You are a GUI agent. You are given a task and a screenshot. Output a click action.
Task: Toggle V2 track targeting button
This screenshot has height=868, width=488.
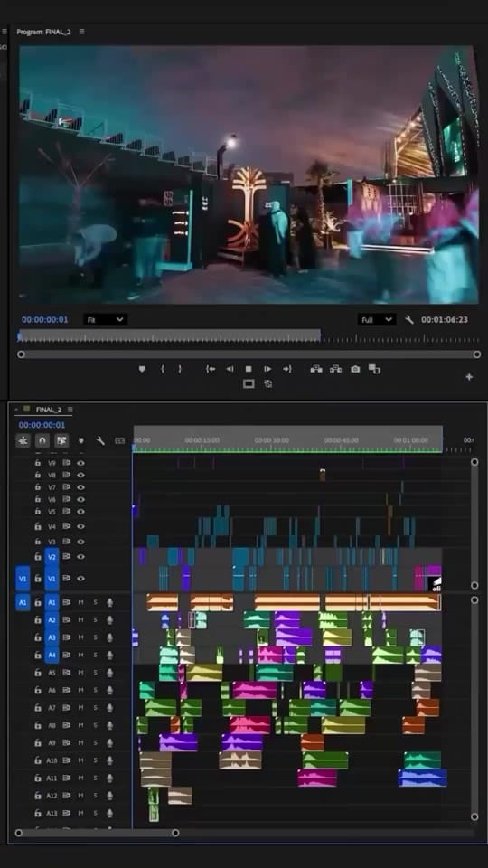click(52, 556)
